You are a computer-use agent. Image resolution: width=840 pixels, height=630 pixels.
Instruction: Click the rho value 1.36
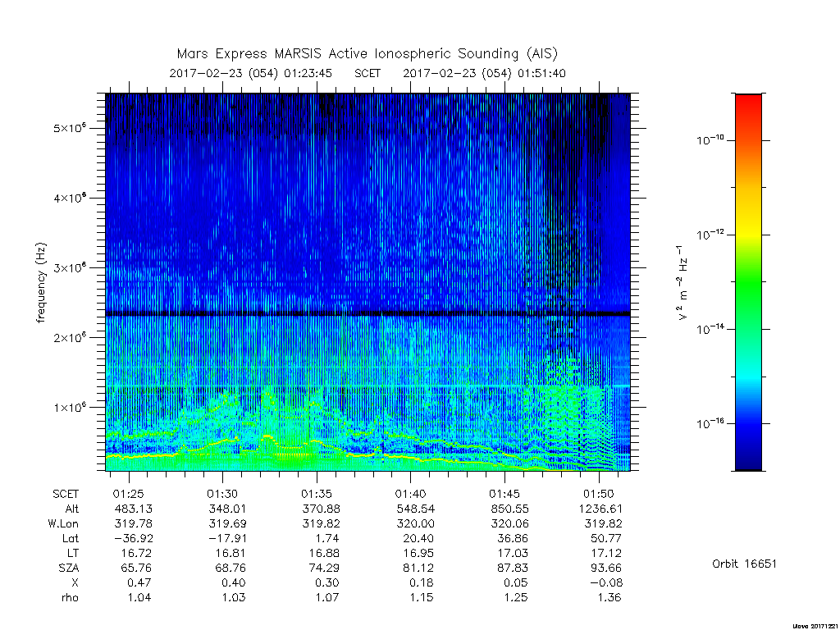(x=609, y=597)
